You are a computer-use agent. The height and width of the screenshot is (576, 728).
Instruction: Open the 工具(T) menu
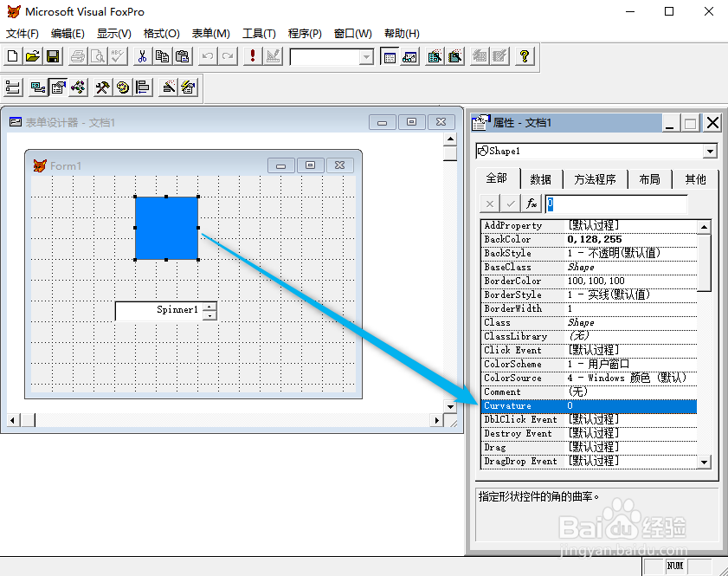(259, 34)
